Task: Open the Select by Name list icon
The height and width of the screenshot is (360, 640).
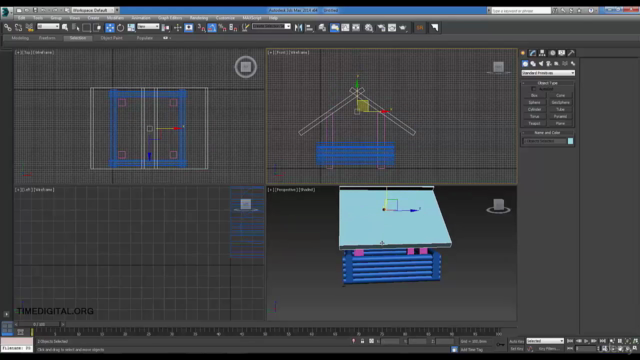Action: point(76,28)
